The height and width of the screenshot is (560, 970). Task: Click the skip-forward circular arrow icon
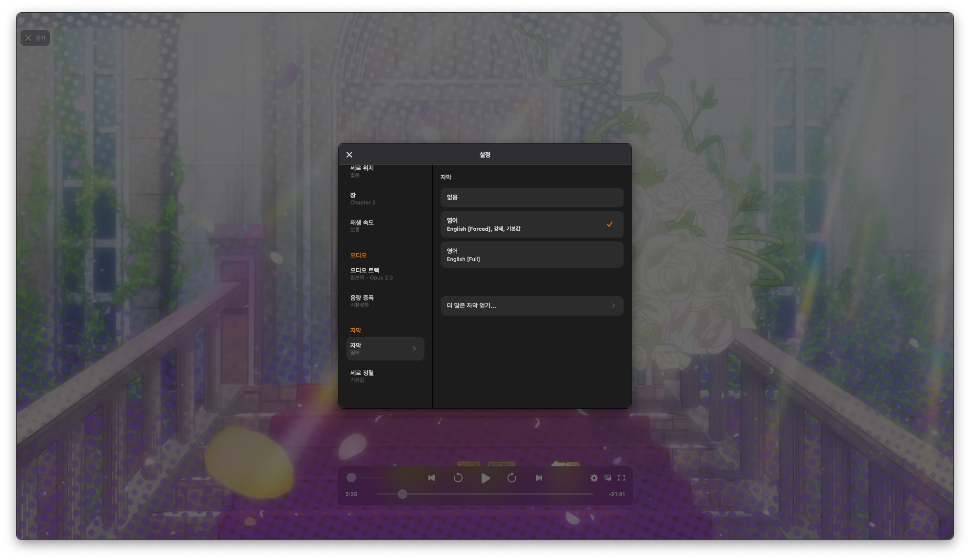click(511, 478)
